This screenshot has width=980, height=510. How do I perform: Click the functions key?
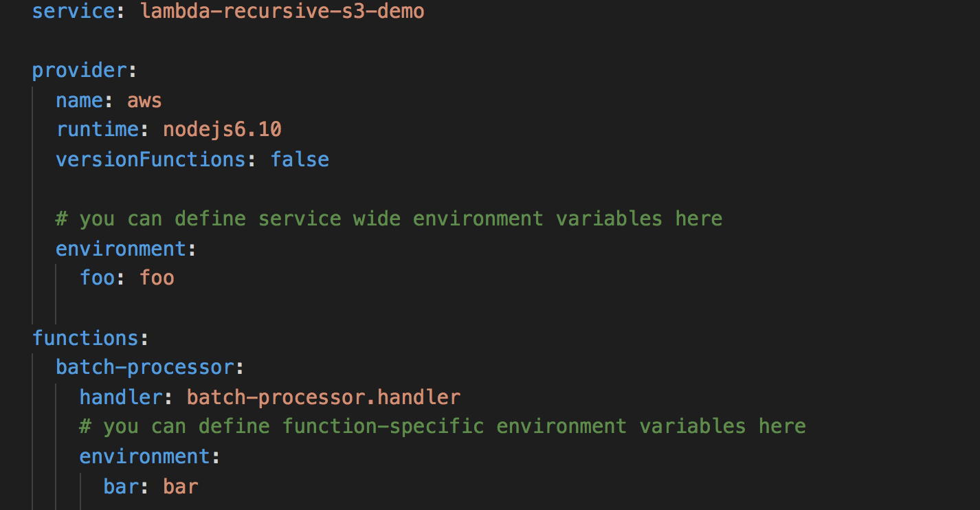[x=85, y=337]
